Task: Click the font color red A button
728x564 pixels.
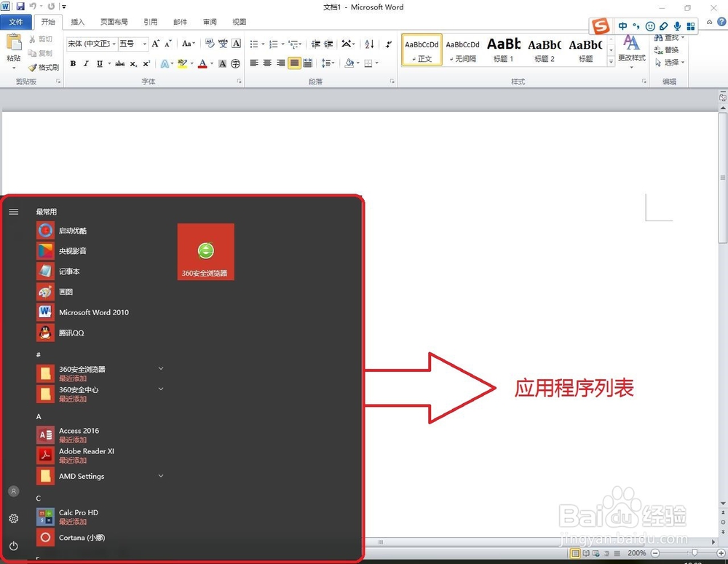Action: [202, 63]
